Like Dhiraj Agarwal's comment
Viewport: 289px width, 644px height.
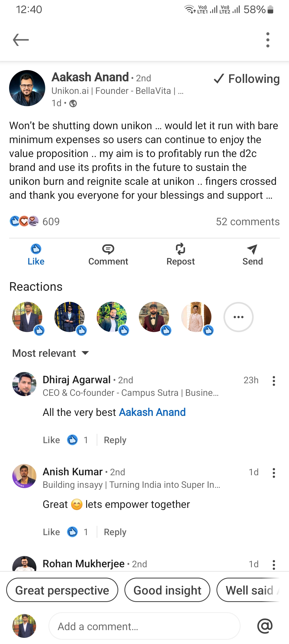click(x=51, y=440)
